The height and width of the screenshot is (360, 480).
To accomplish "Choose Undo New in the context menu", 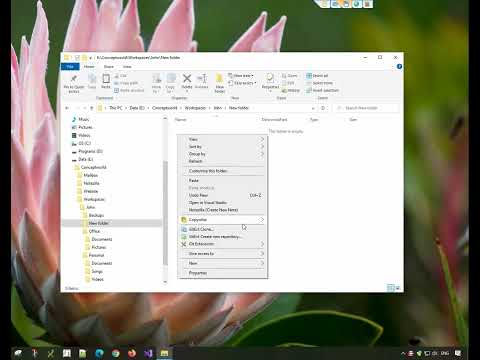I will [222, 195].
